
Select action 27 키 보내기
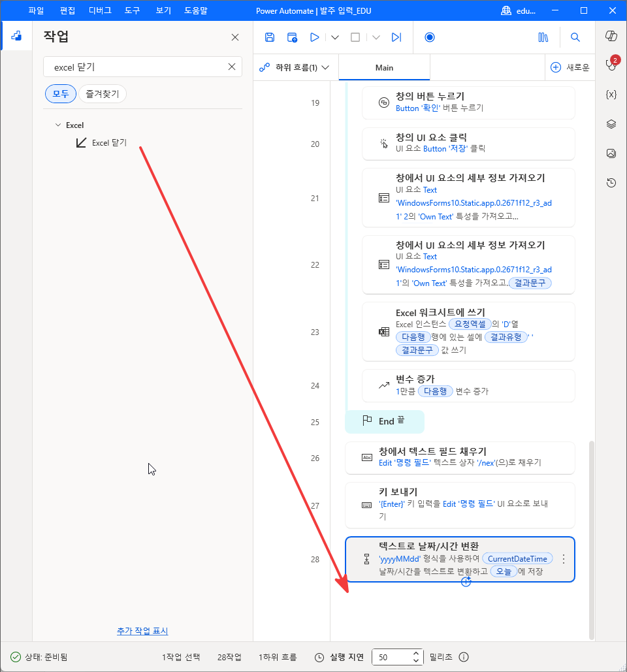pos(459,505)
